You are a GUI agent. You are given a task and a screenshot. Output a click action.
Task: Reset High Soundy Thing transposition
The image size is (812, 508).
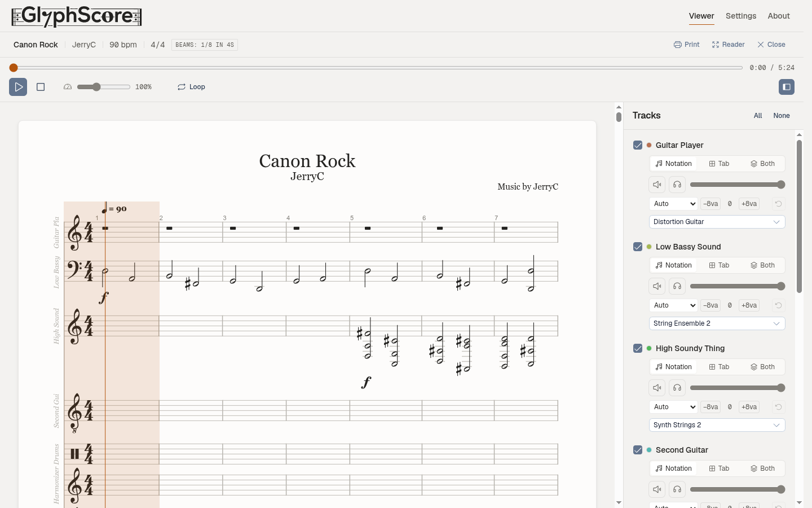click(778, 407)
